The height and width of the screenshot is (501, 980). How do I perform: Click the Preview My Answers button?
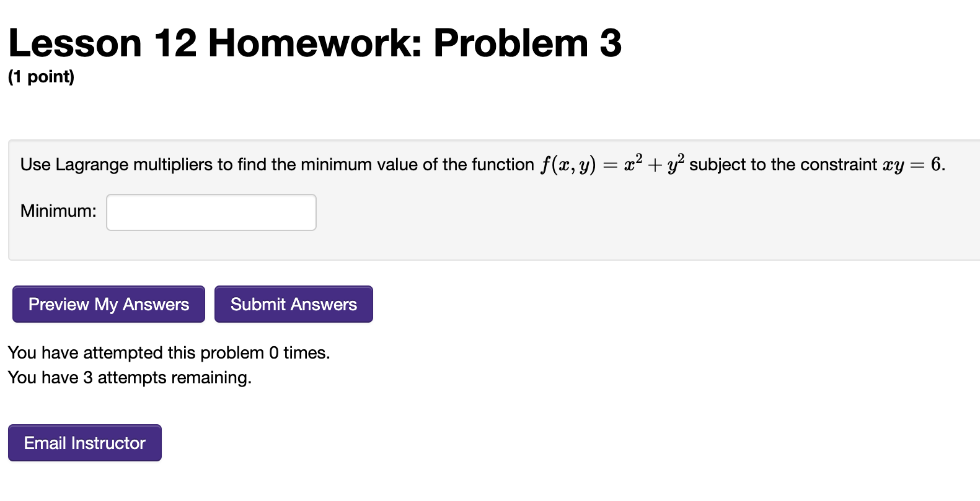coord(108,304)
